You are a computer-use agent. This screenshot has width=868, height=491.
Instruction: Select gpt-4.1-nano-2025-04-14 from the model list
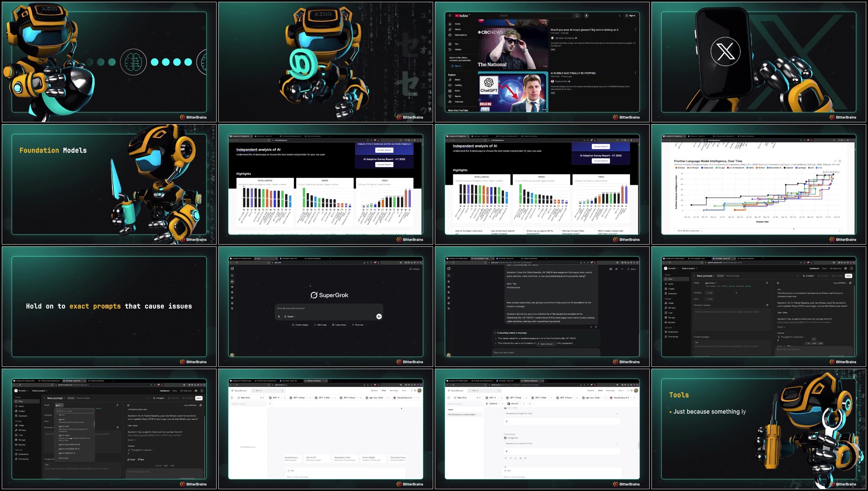[x=69, y=445]
